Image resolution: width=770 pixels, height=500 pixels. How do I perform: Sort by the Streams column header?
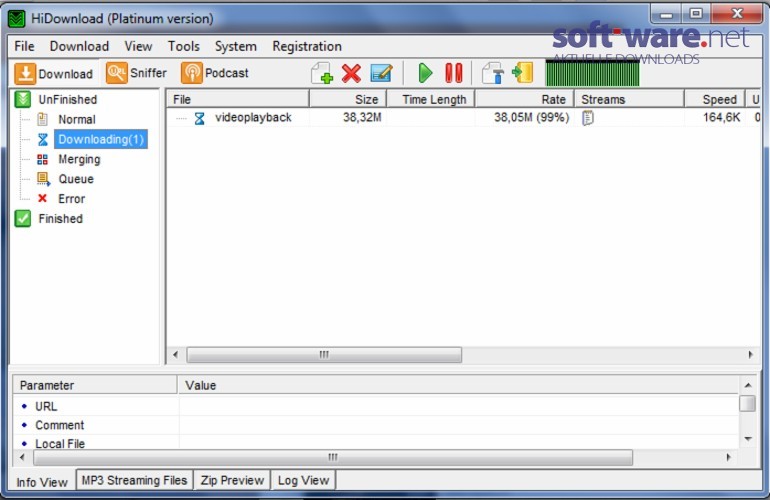point(629,99)
